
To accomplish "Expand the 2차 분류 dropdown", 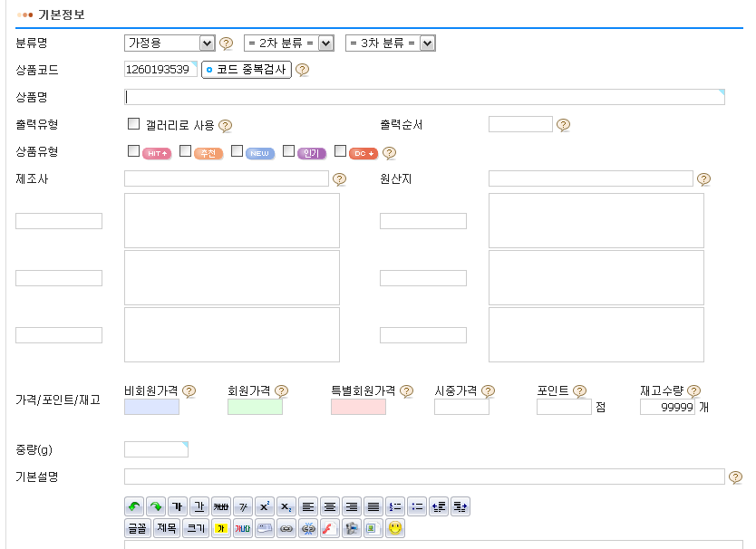I will coord(288,43).
